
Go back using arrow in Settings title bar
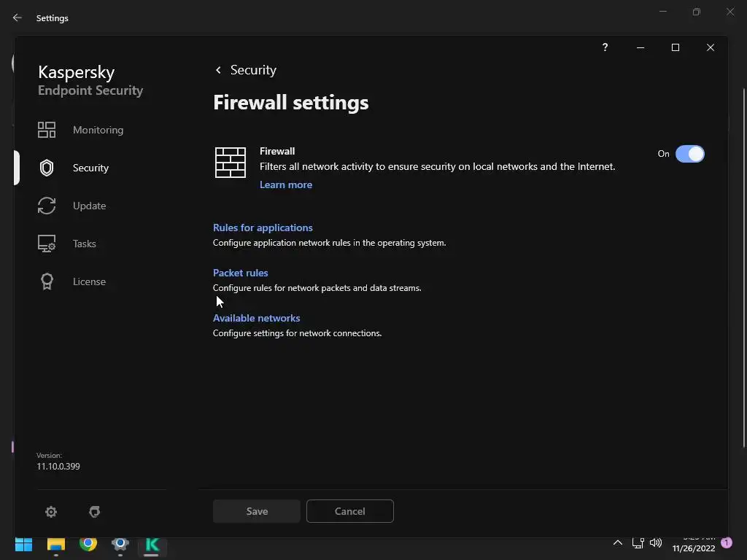click(18, 17)
